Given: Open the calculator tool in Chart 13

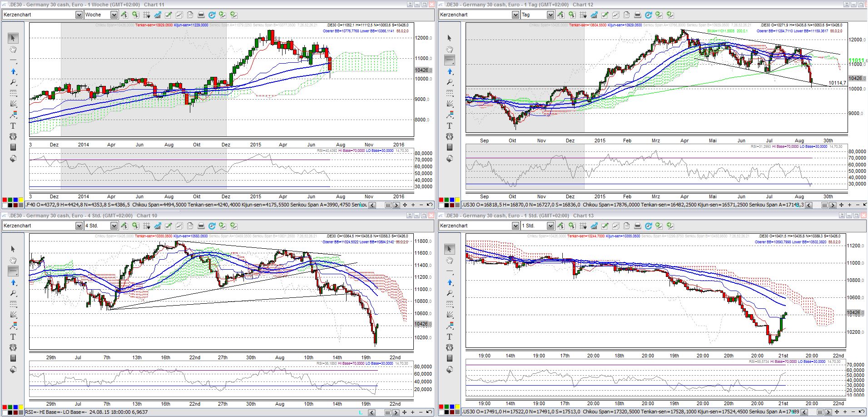Looking at the screenshot, I should coord(450,358).
